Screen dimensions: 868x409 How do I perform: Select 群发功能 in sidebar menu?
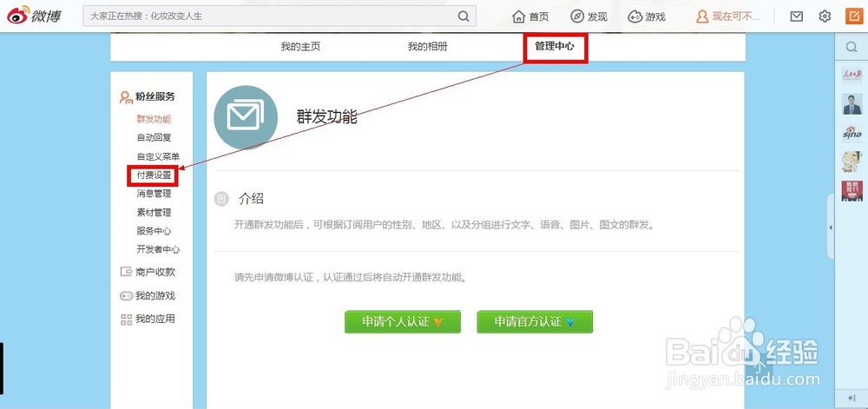154,119
